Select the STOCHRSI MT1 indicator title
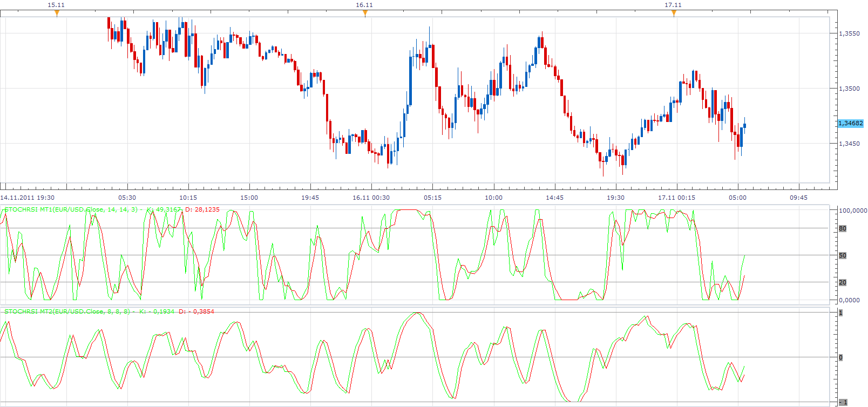 [x=71, y=209]
